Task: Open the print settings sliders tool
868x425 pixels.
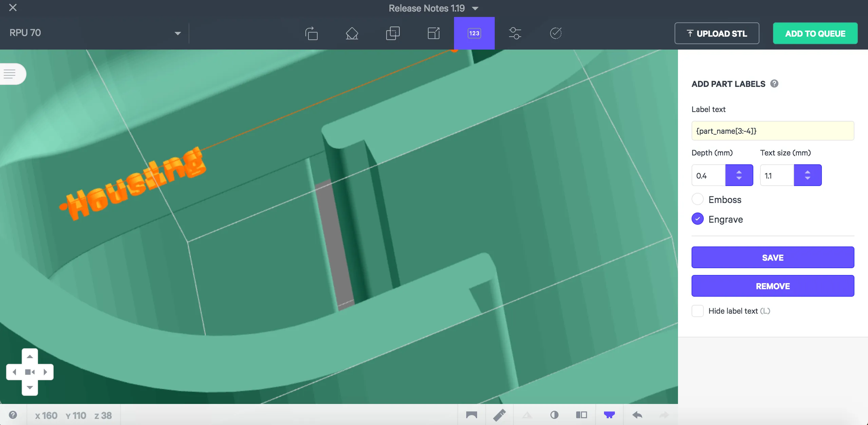Action: pos(515,33)
